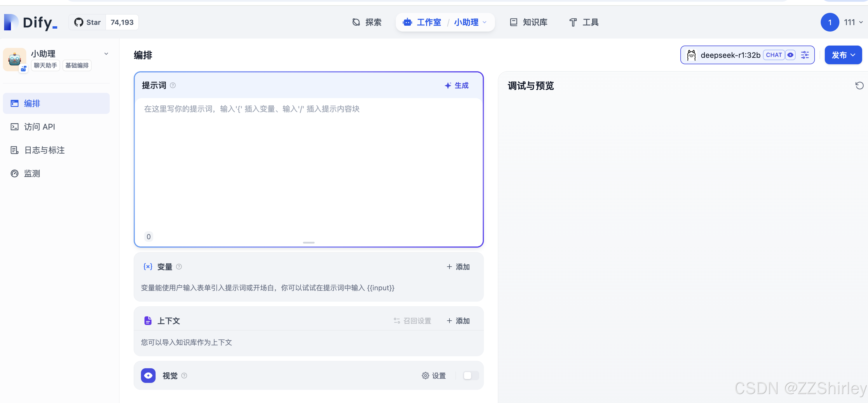Open model parameter settings sliders icon

coord(805,55)
